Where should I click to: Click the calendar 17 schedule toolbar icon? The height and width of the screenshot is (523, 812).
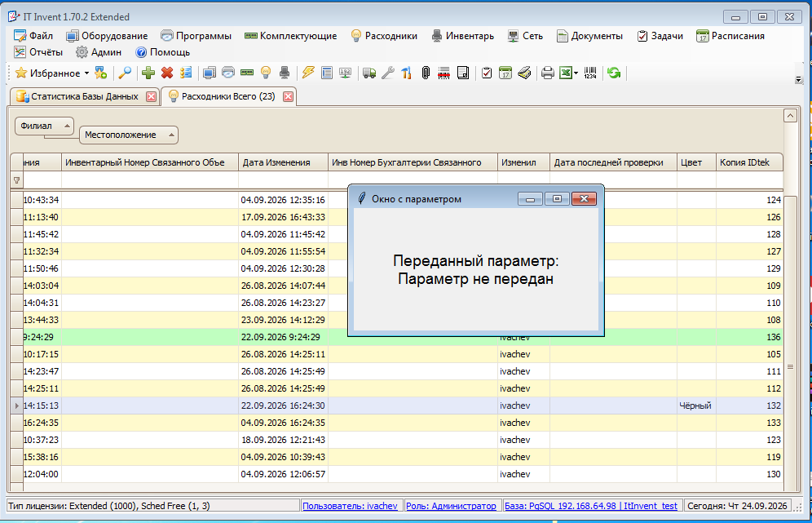(x=505, y=73)
